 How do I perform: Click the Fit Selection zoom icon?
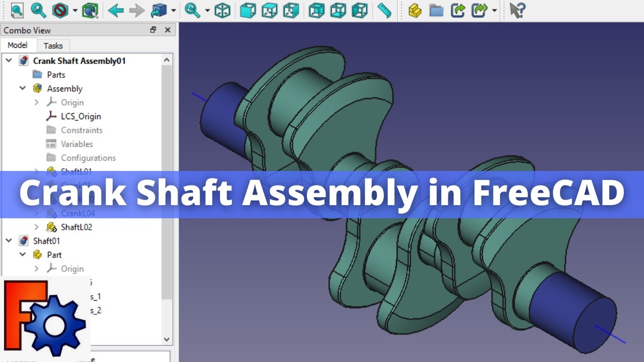pos(38,10)
